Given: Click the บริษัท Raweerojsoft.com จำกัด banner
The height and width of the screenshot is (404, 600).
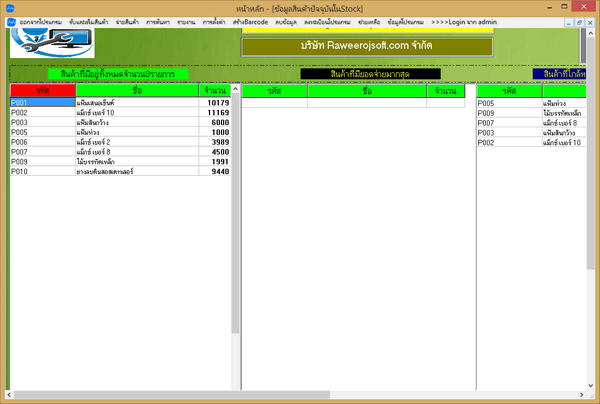Looking at the screenshot, I should click(x=367, y=46).
